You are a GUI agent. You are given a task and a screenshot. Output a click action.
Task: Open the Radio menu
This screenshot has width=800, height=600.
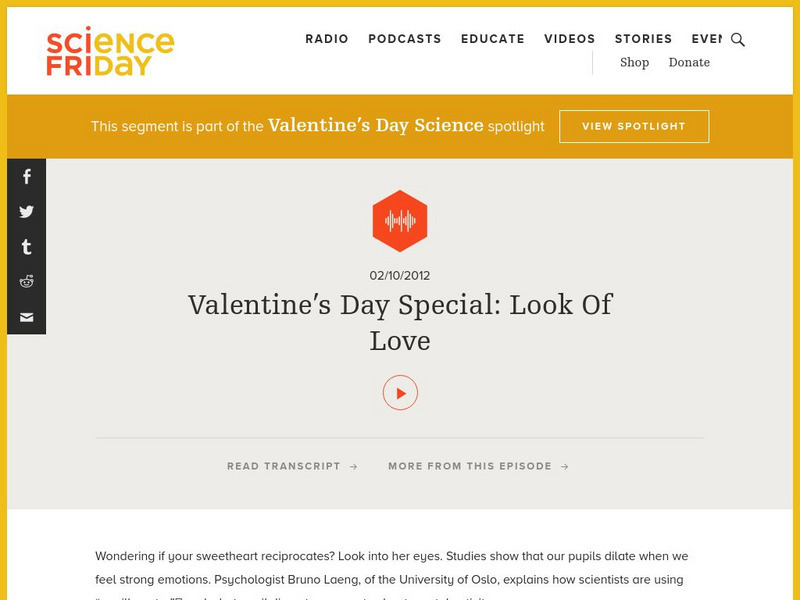(327, 39)
